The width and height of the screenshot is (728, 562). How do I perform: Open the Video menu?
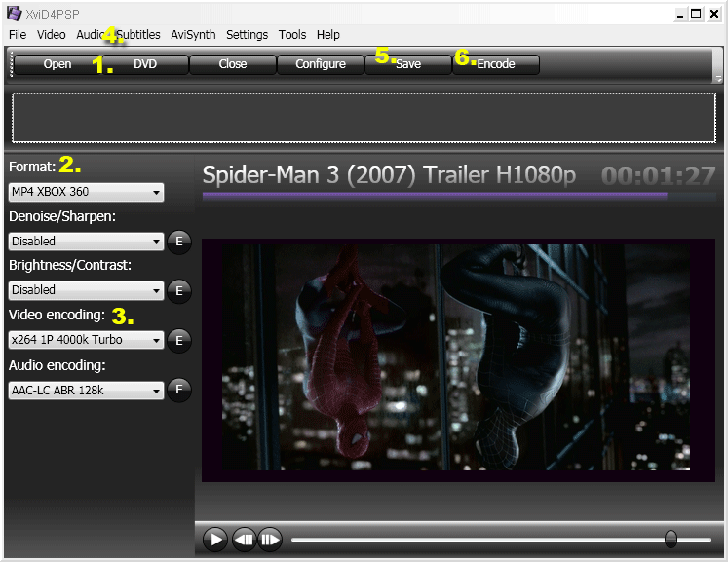tap(51, 35)
